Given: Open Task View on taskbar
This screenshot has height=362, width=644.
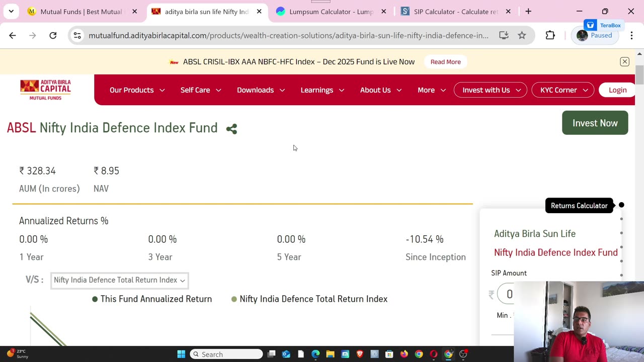Looking at the screenshot, I should click(x=272, y=354).
